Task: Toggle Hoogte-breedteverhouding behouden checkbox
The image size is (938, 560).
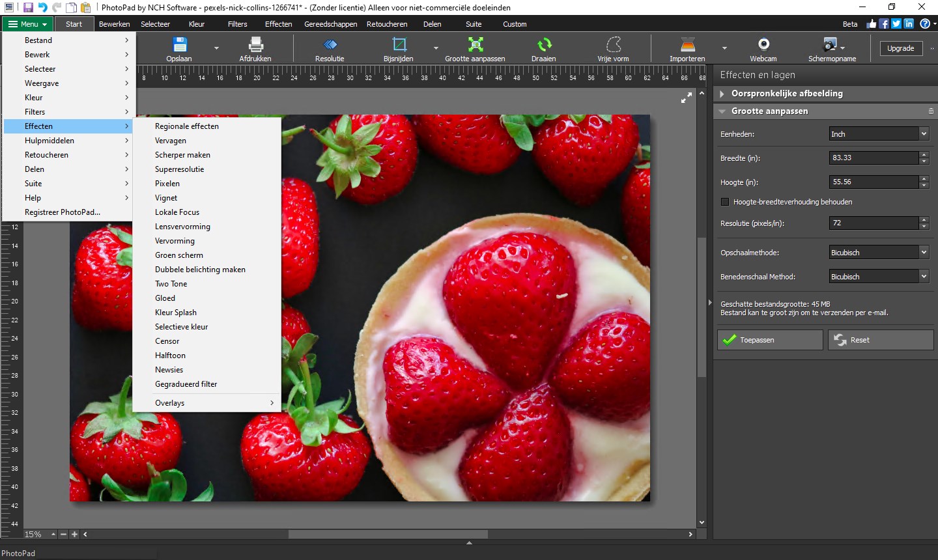Action: click(x=725, y=202)
